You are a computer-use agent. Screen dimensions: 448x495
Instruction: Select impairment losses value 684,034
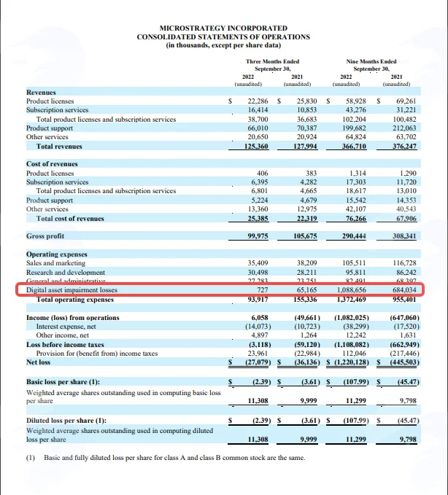point(404,290)
